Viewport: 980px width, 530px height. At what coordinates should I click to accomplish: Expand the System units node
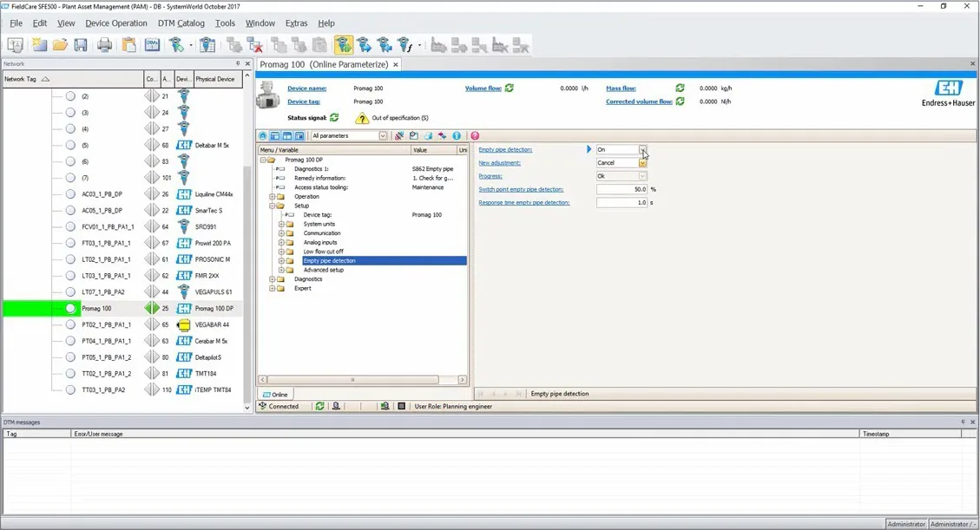tap(281, 224)
